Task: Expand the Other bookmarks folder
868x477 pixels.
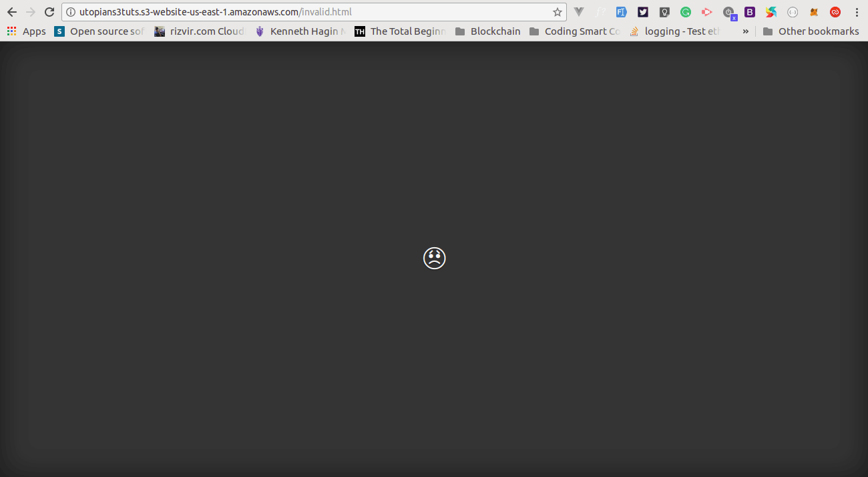Action: (811, 31)
